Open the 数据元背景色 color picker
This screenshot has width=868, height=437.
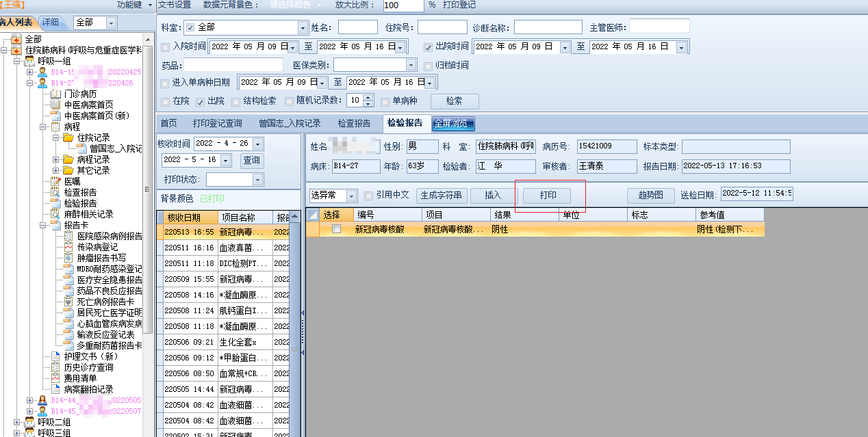click(295, 5)
